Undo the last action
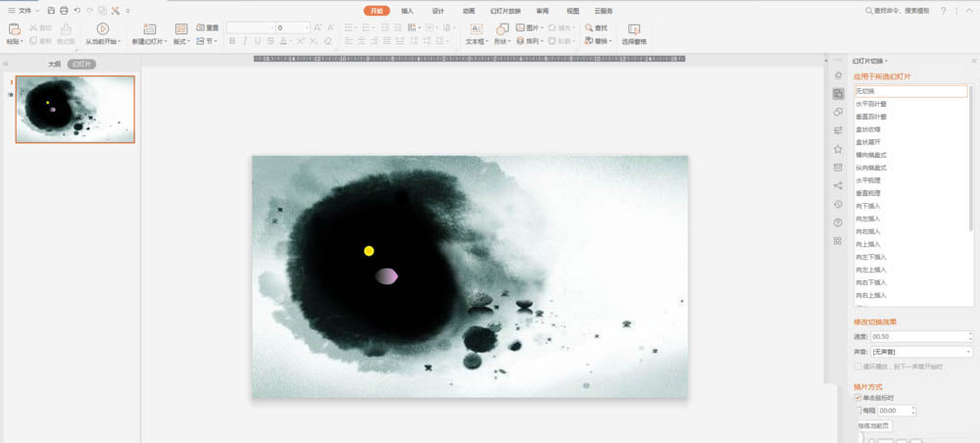This screenshot has height=443, width=980. coord(76,11)
